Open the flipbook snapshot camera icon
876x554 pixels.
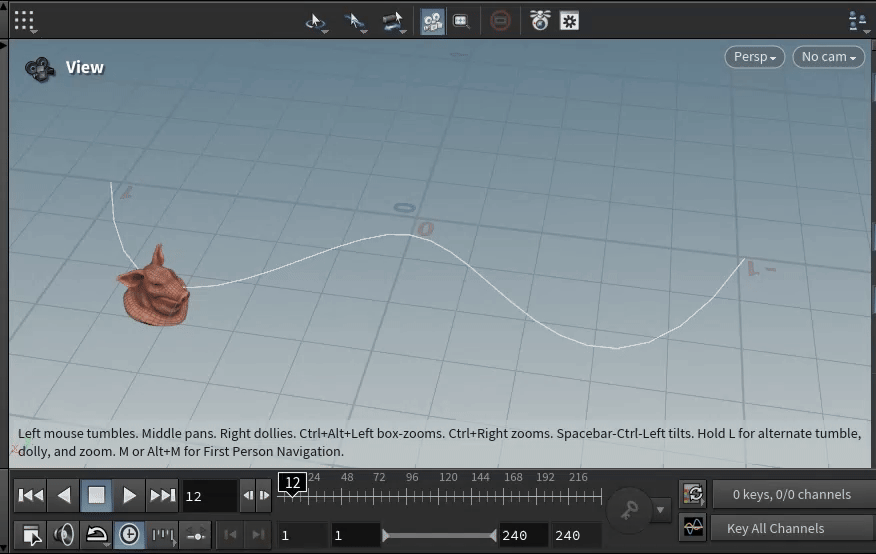click(540, 21)
